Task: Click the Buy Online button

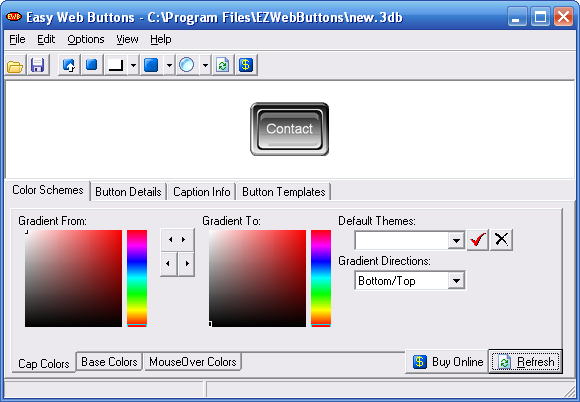Action: [447, 362]
